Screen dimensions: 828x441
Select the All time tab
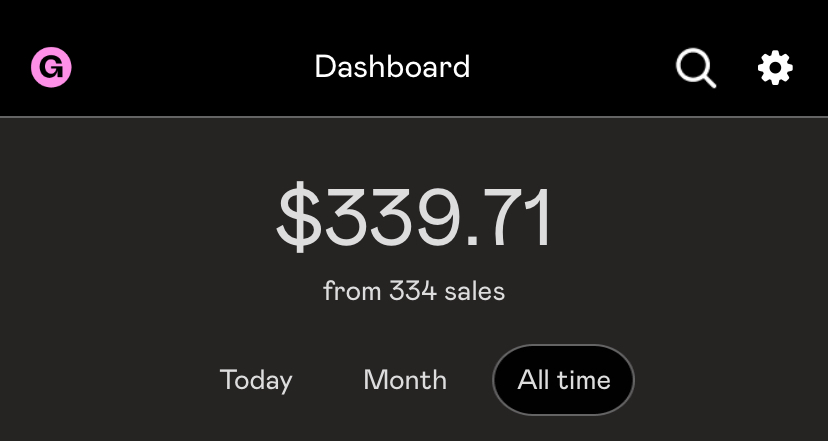click(x=563, y=380)
